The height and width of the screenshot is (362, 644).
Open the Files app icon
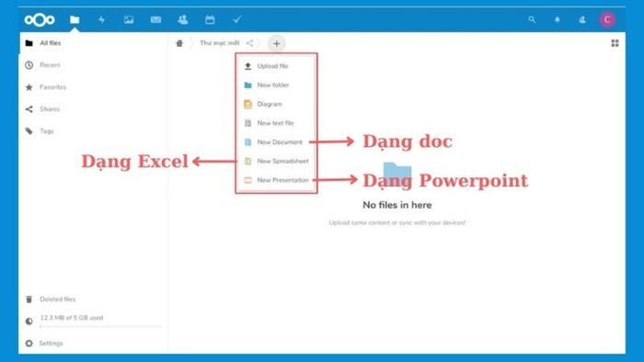coord(75,19)
